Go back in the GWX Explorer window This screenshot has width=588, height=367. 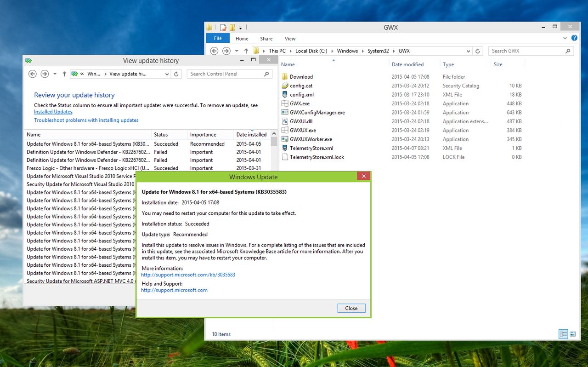pos(214,51)
